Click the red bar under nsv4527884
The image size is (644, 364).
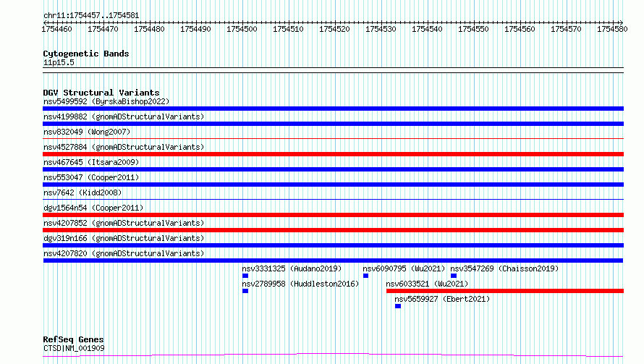pyautogui.click(x=333, y=154)
